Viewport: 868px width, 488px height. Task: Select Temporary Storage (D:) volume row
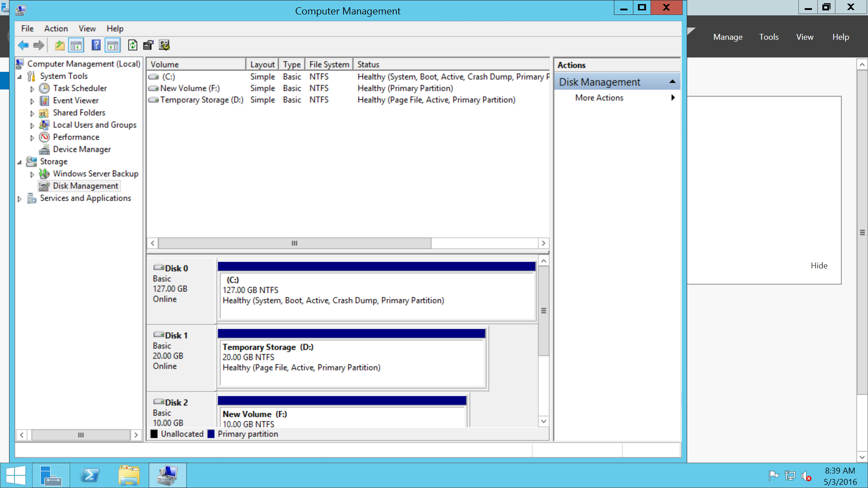pyautogui.click(x=348, y=100)
